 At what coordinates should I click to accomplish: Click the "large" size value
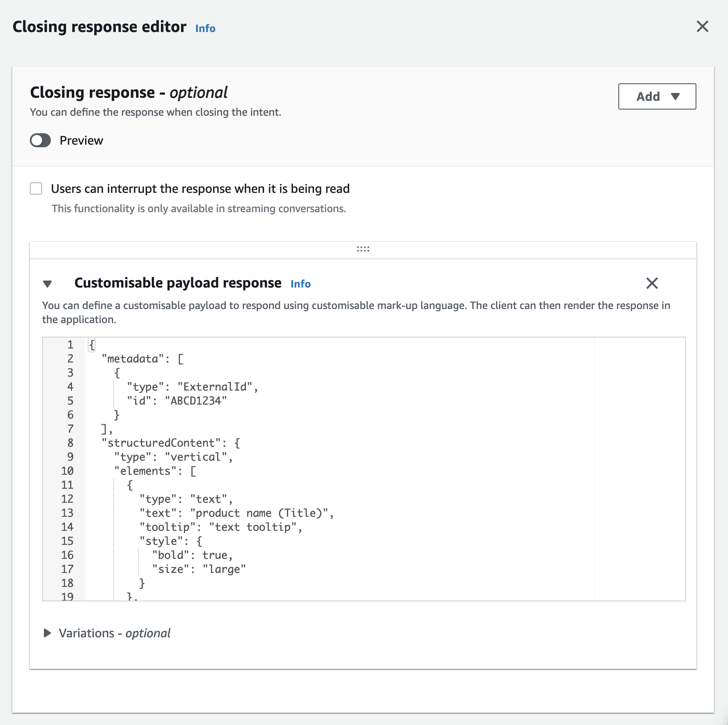[x=225, y=569]
